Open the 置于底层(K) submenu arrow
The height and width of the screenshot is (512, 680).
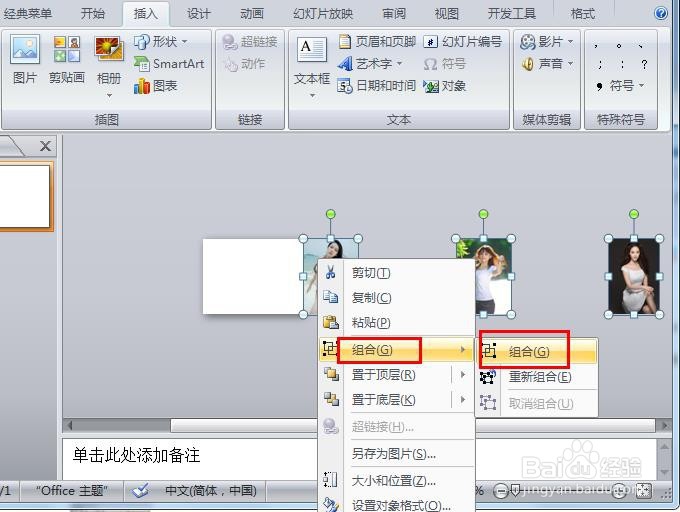[x=463, y=399]
